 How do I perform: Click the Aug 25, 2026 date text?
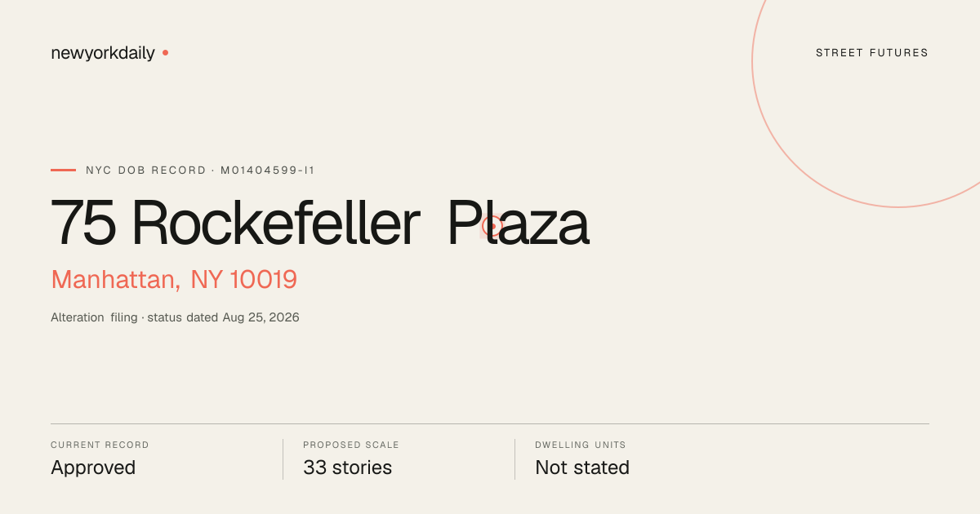[x=261, y=317]
